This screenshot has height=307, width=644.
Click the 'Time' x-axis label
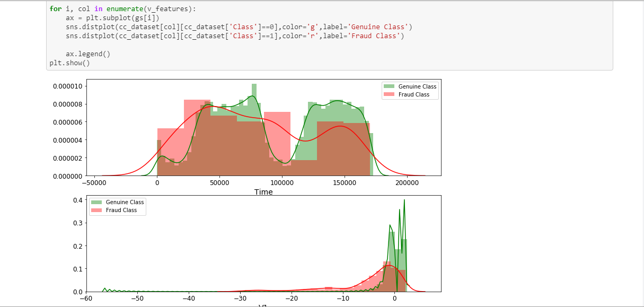click(263, 192)
